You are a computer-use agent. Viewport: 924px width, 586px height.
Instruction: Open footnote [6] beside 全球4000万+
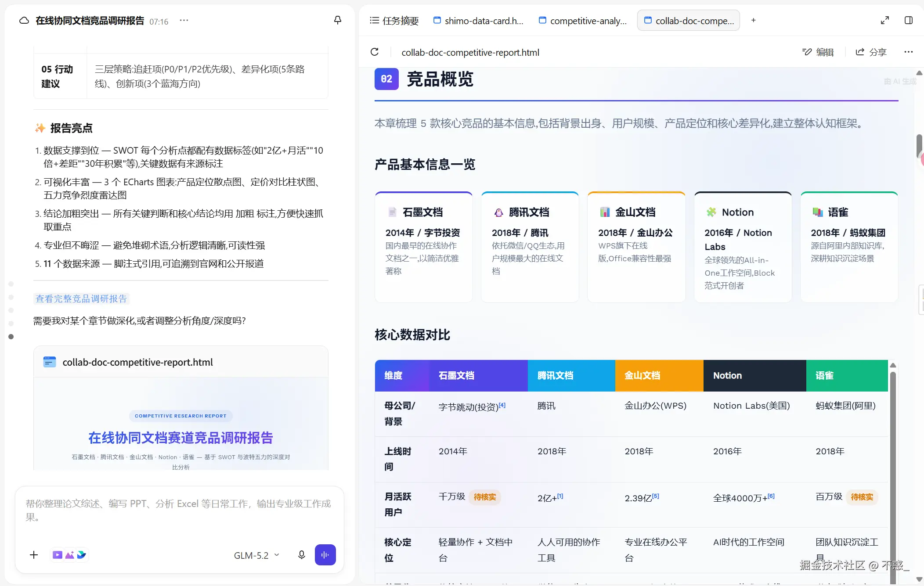click(x=771, y=496)
